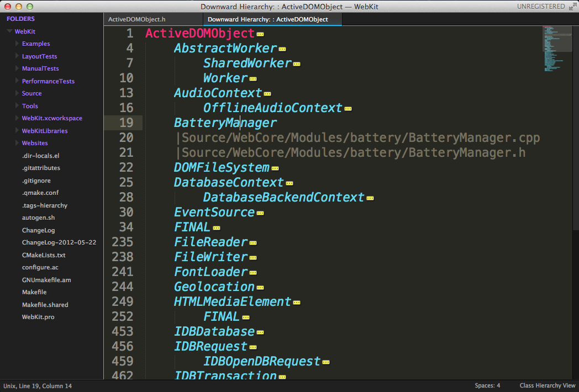This screenshot has width=579, height=392.
Task: Expand folded marker after SharedWorker
Action: (x=297, y=64)
